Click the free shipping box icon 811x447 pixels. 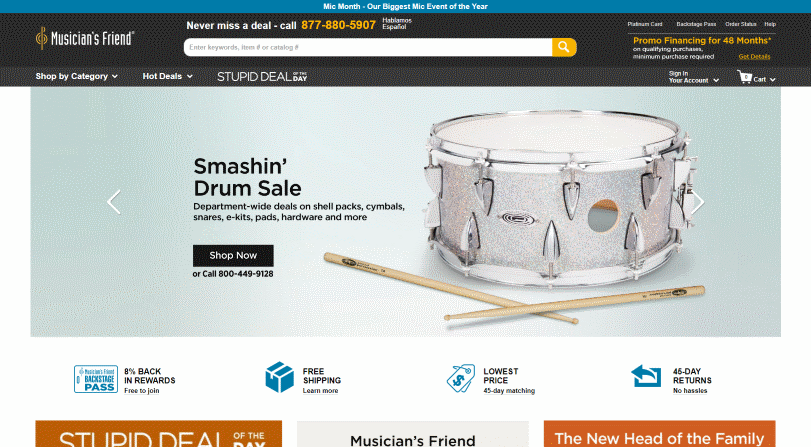[x=279, y=377]
